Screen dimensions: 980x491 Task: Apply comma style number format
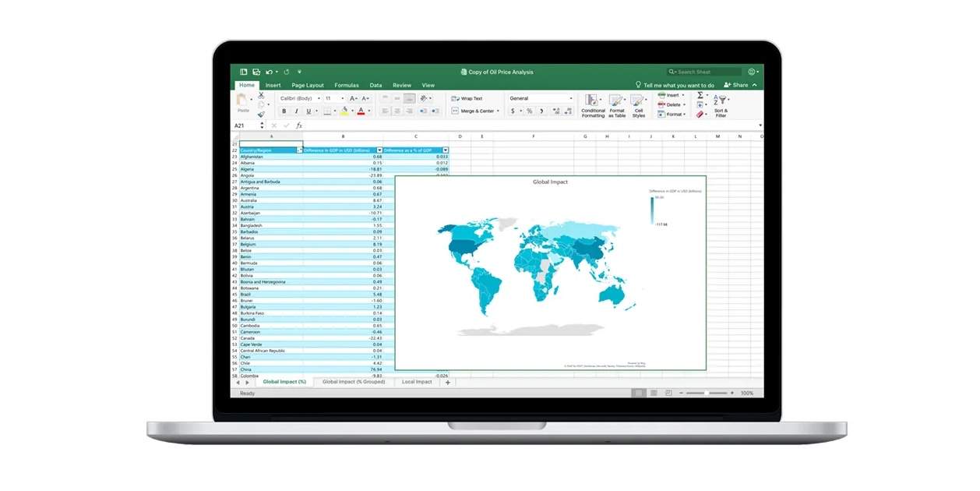click(541, 111)
